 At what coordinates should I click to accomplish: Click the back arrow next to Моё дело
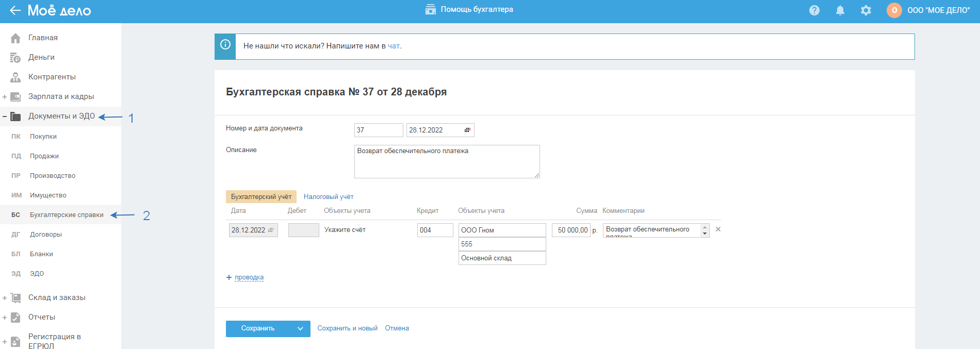point(15,10)
